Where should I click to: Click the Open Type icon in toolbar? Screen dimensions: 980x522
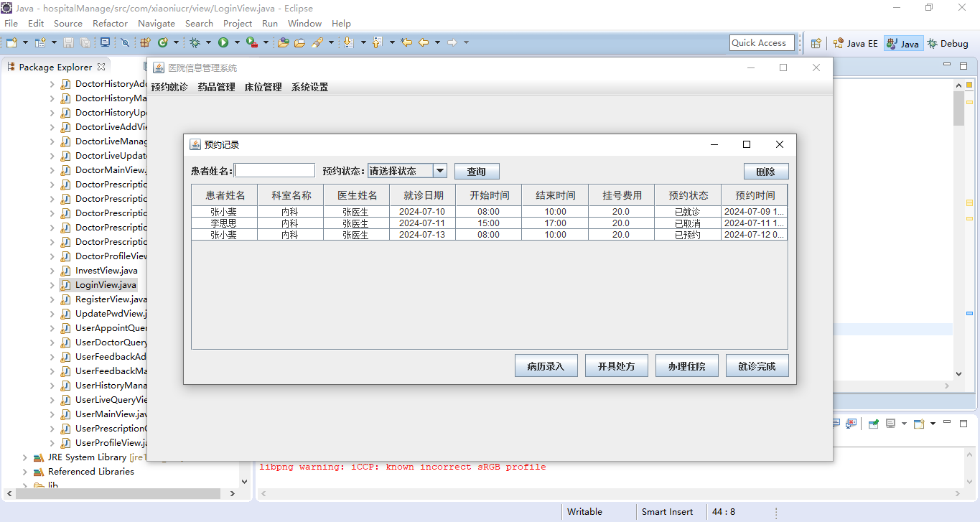(283, 42)
